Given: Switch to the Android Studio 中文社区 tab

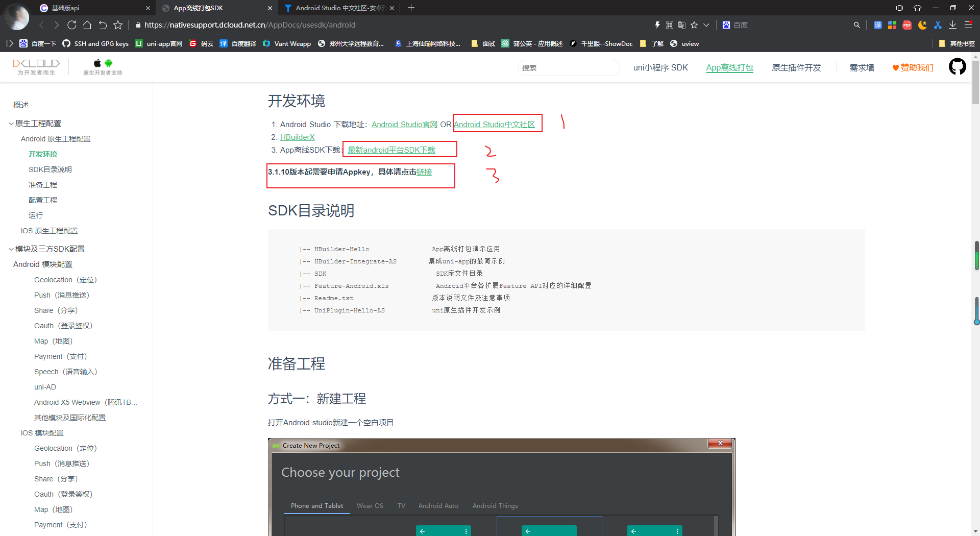Looking at the screenshot, I should click(339, 8).
